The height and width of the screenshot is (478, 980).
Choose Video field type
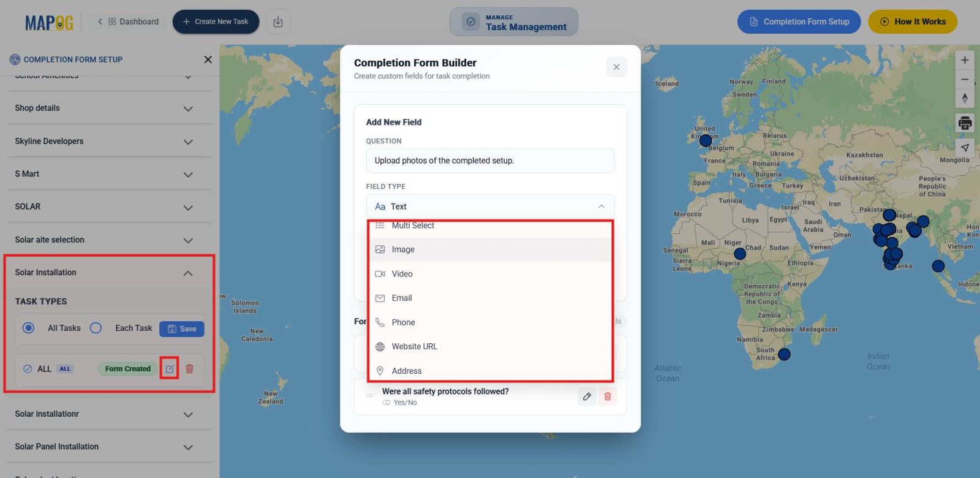[x=490, y=274]
